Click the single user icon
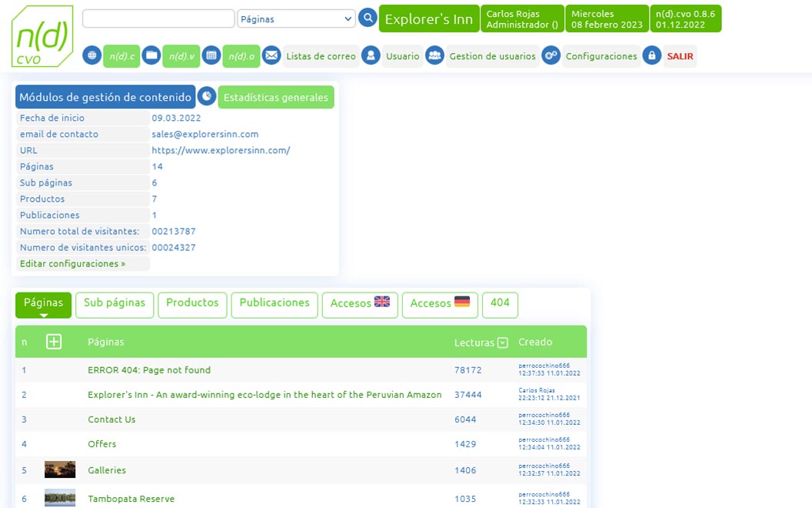812x508 pixels. 371,55
